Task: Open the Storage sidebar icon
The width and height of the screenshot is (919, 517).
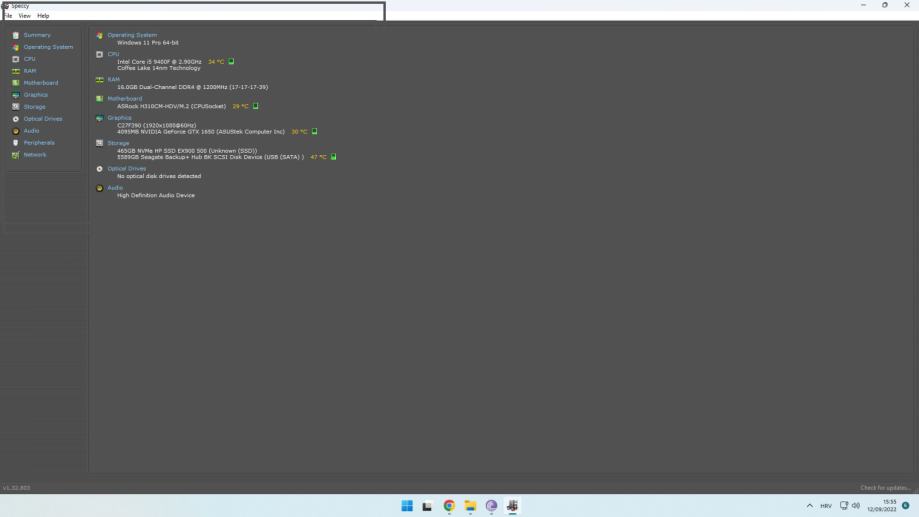Action: pos(16,107)
